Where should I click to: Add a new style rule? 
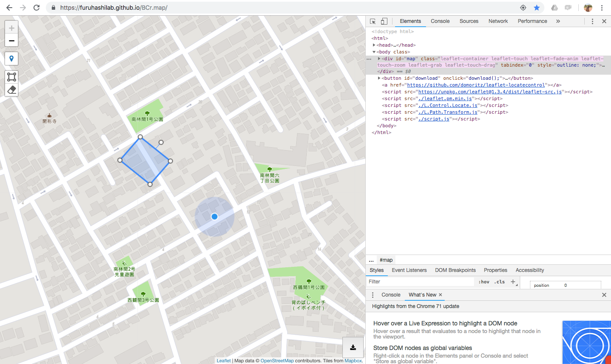coord(513,282)
